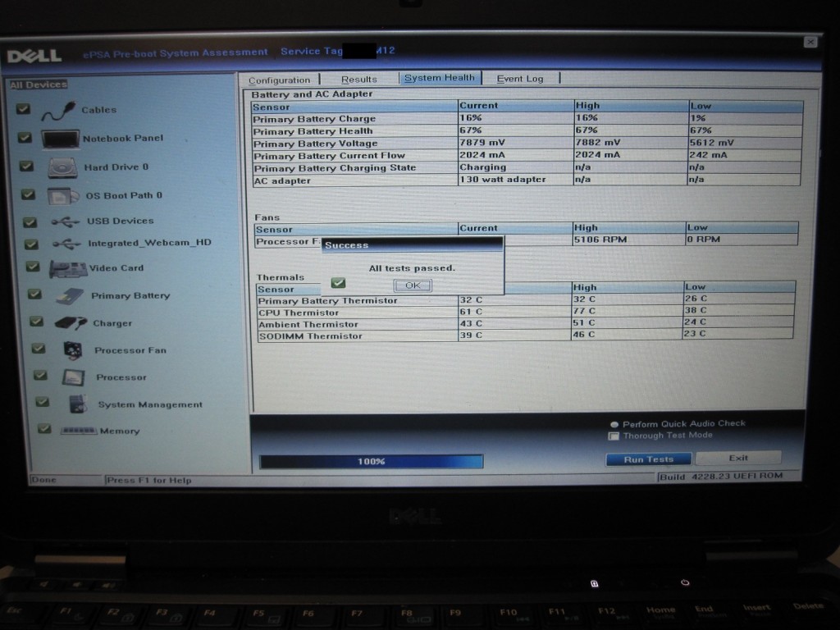Click the Exit button

click(738, 458)
